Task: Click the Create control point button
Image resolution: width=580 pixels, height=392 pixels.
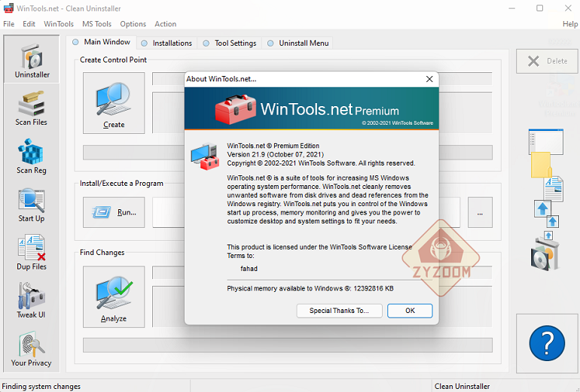Action: click(x=114, y=103)
